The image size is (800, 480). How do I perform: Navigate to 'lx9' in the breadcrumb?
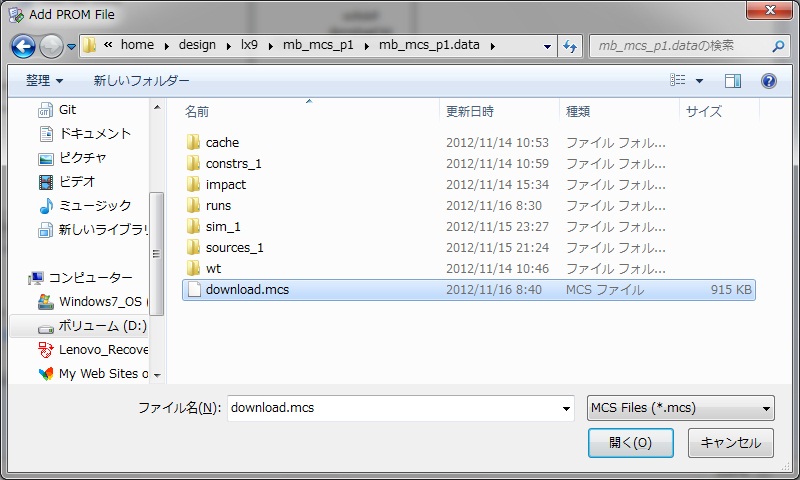(249, 45)
